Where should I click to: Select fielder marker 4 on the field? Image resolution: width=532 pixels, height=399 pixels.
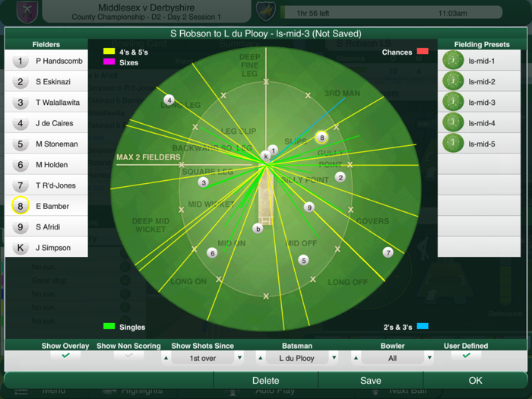pos(169,100)
